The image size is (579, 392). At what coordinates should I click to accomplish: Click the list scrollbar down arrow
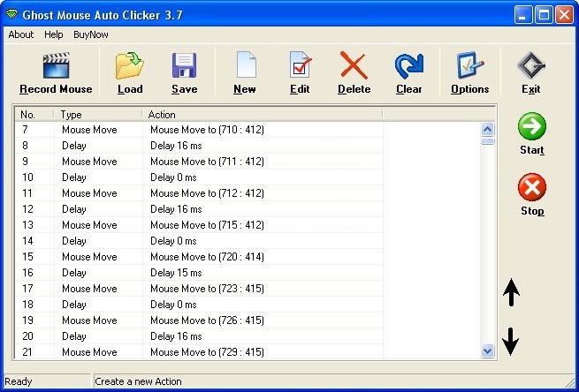487,351
